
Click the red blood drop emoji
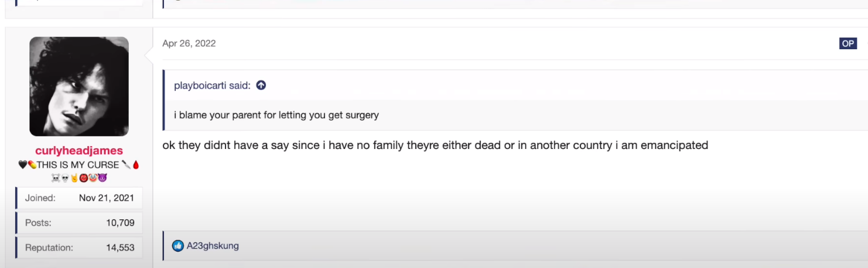pyautogui.click(x=136, y=165)
